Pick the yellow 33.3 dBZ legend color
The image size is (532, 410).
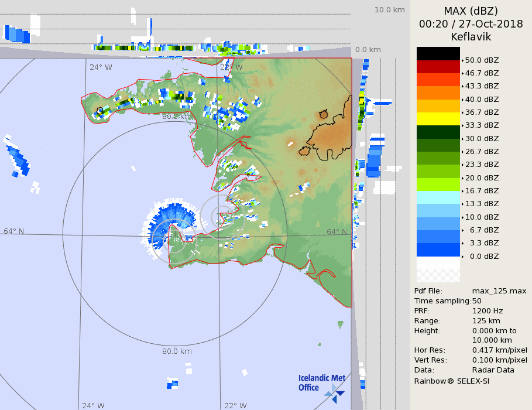click(438, 119)
